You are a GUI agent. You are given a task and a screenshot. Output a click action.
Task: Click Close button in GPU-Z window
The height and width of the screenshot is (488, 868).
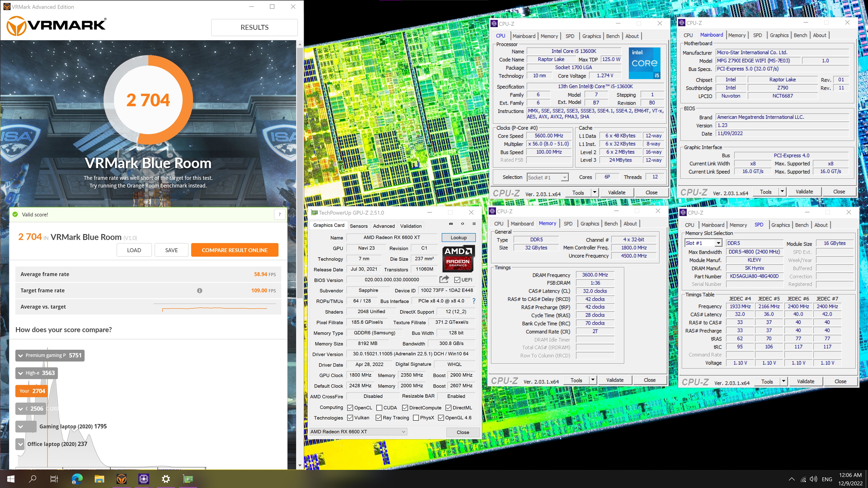[463, 432]
